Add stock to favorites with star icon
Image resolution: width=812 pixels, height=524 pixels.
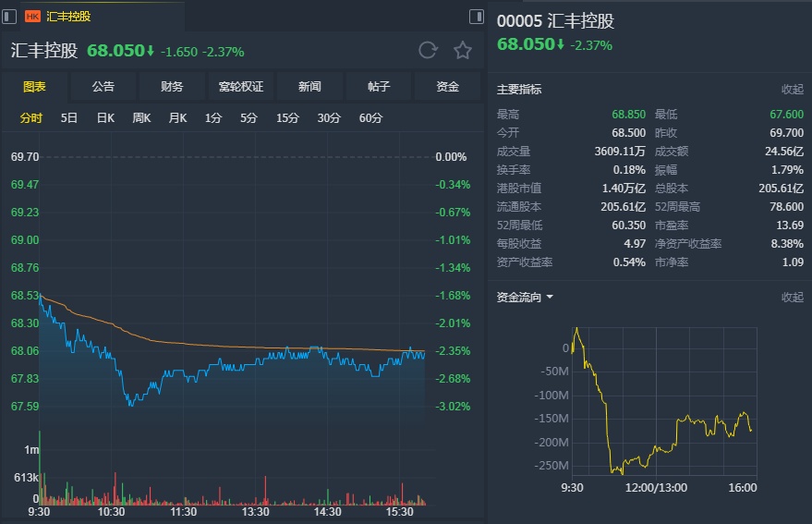463,51
